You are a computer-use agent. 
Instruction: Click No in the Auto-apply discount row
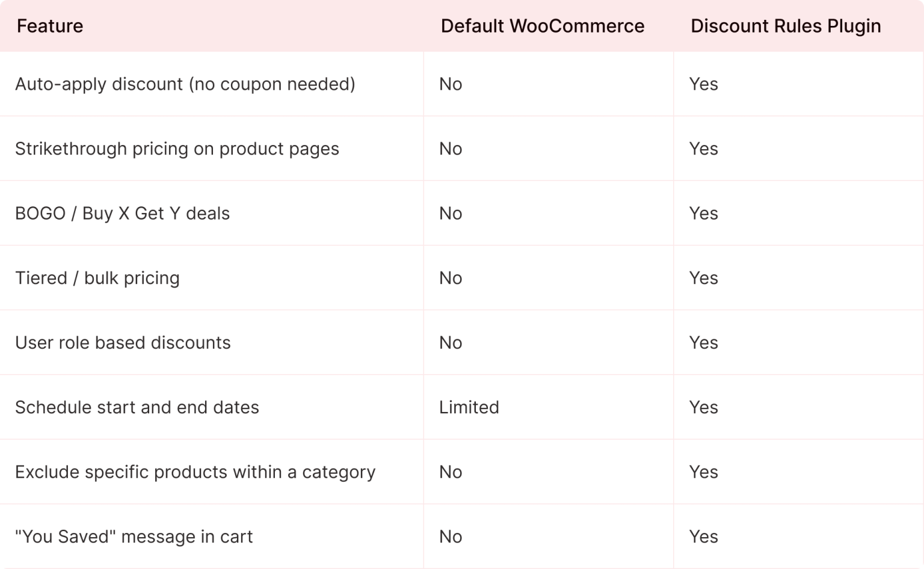[x=450, y=84]
